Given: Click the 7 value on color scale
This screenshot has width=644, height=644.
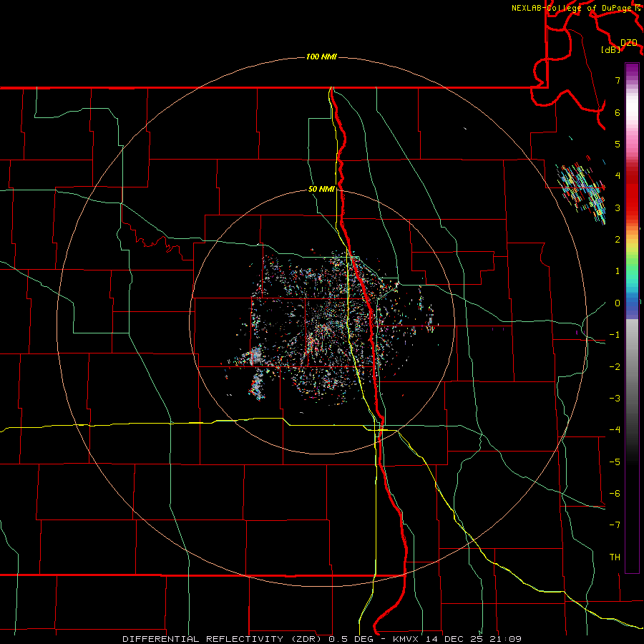Looking at the screenshot, I should [x=618, y=80].
